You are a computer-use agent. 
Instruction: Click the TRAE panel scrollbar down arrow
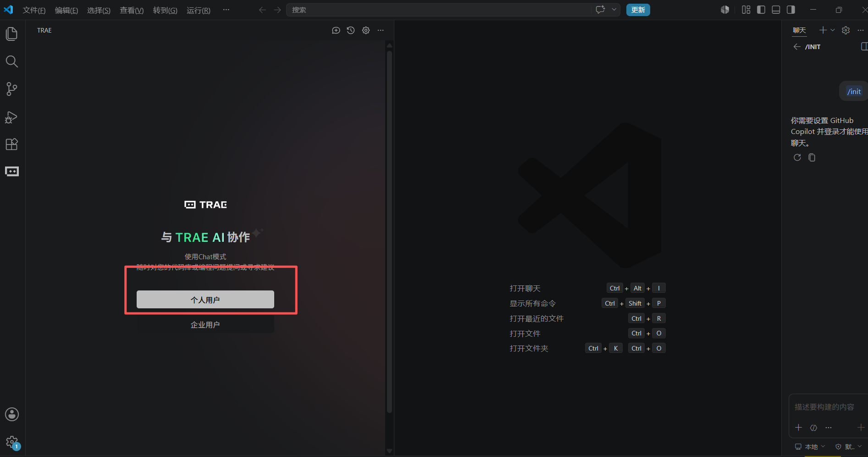[x=389, y=451]
